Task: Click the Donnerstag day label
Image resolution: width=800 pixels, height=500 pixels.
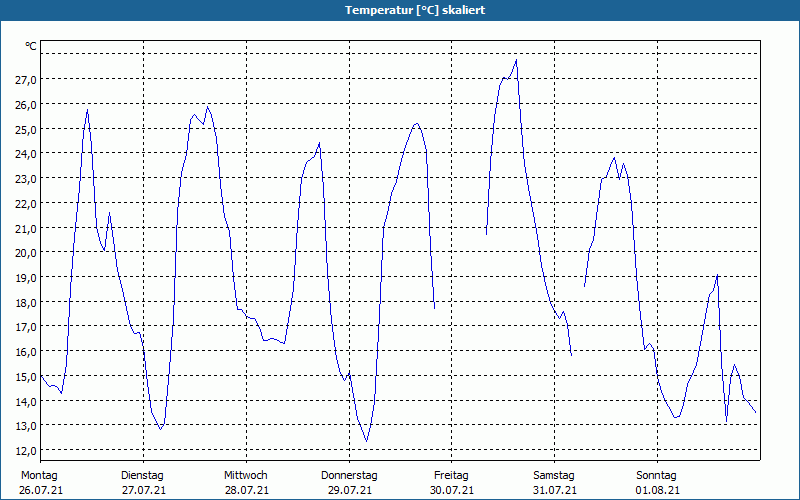Action: point(349,476)
